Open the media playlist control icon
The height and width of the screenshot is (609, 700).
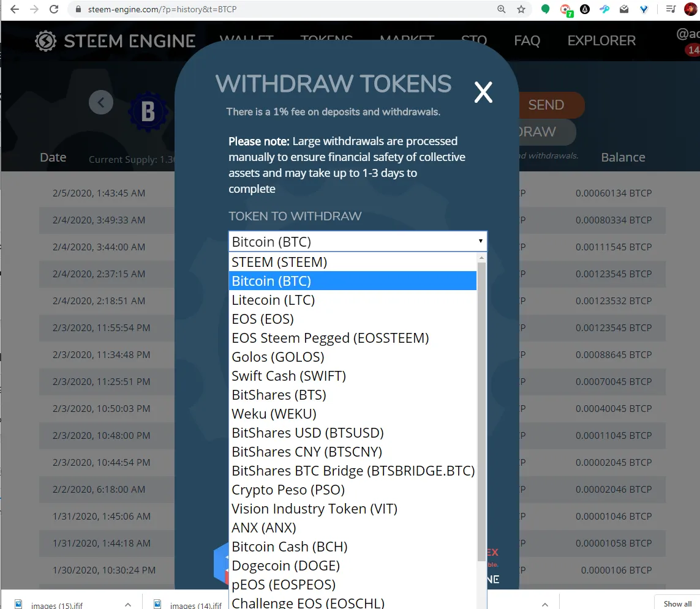click(x=671, y=9)
